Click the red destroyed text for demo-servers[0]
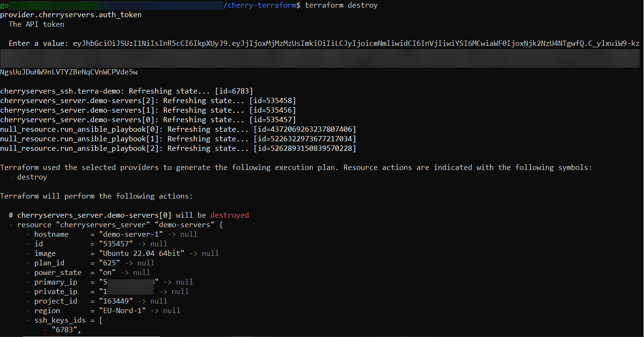 (x=229, y=215)
